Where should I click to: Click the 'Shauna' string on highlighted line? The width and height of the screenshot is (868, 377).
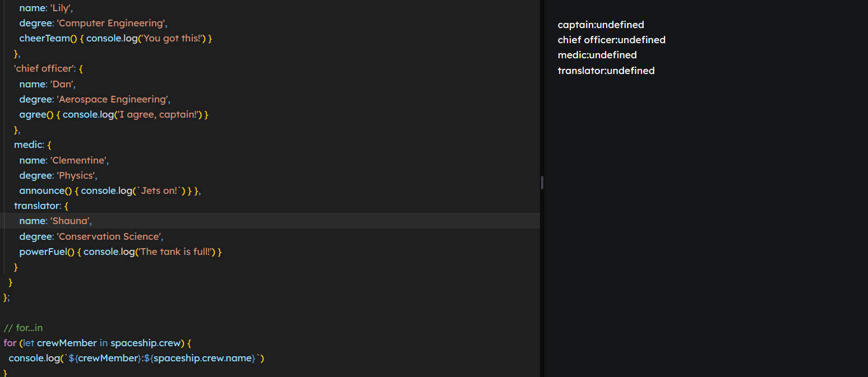pyautogui.click(x=71, y=221)
